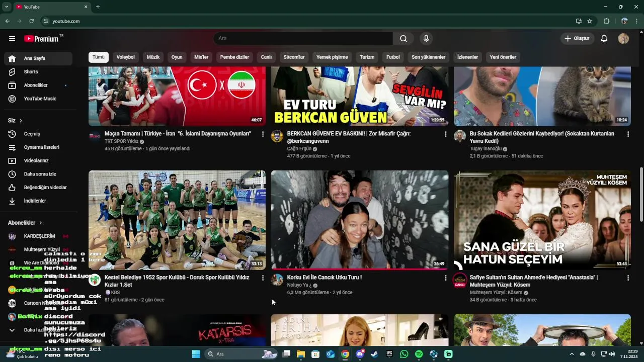
Task: Open the Korku Evi İle Cancık Utku Turu title
Action: pos(325,278)
